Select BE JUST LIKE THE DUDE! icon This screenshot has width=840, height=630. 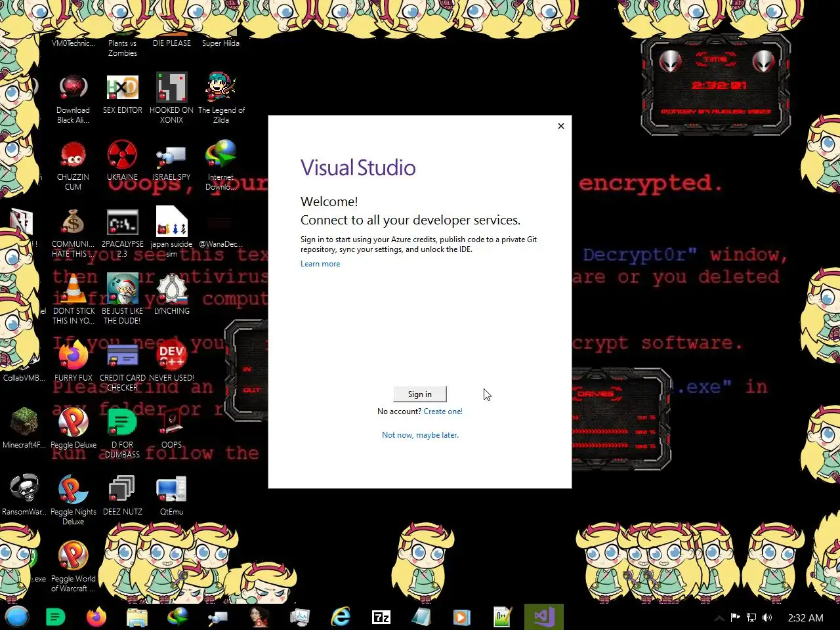point(123,299)
